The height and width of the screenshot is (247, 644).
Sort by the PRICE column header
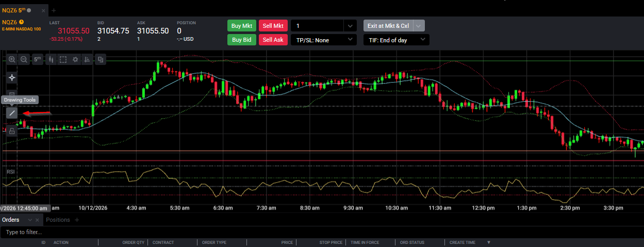coord(287,242)
